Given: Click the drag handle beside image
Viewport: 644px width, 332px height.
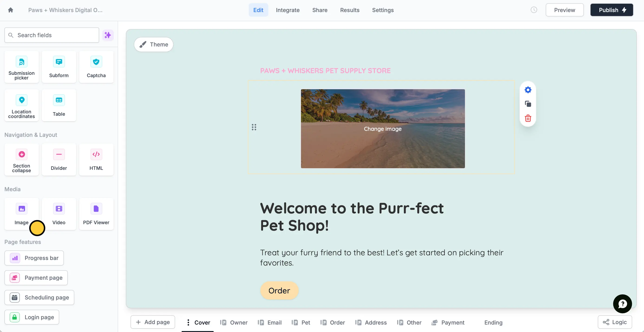Looking at the screenshot, I should point(254,127).
